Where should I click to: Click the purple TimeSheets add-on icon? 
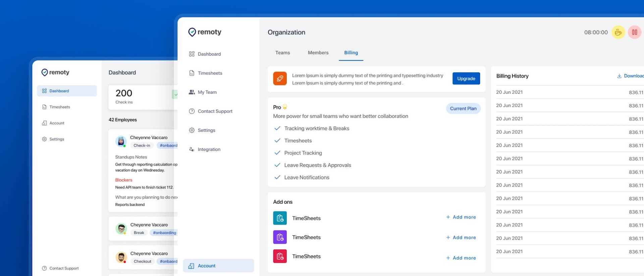pyautogui.click(x=280, y=237)
